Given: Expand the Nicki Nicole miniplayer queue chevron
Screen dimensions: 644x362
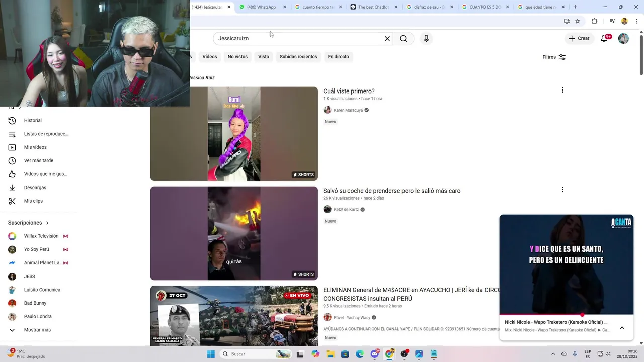Looking at the screenshot, I should coord(622,328).
